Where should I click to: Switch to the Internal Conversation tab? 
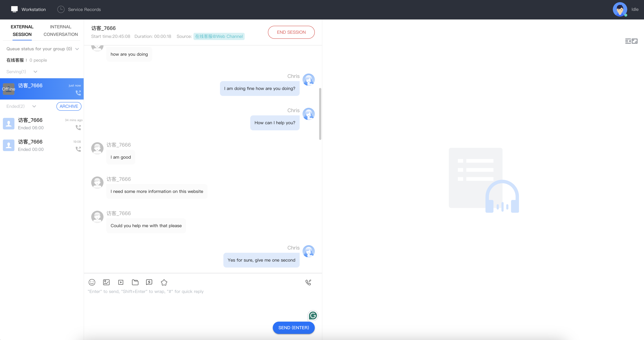pos(61,30)
